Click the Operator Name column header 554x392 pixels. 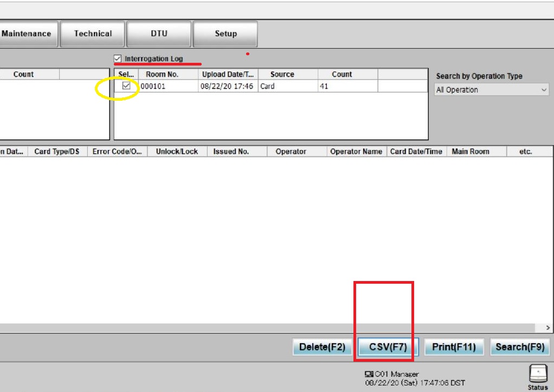[356, 152]
